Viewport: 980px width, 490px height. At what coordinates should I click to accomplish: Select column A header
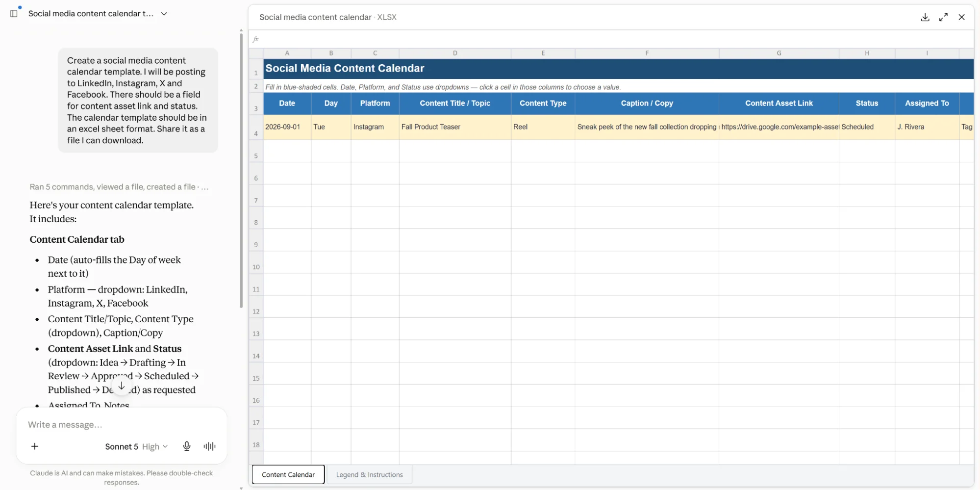coord(287,53)
